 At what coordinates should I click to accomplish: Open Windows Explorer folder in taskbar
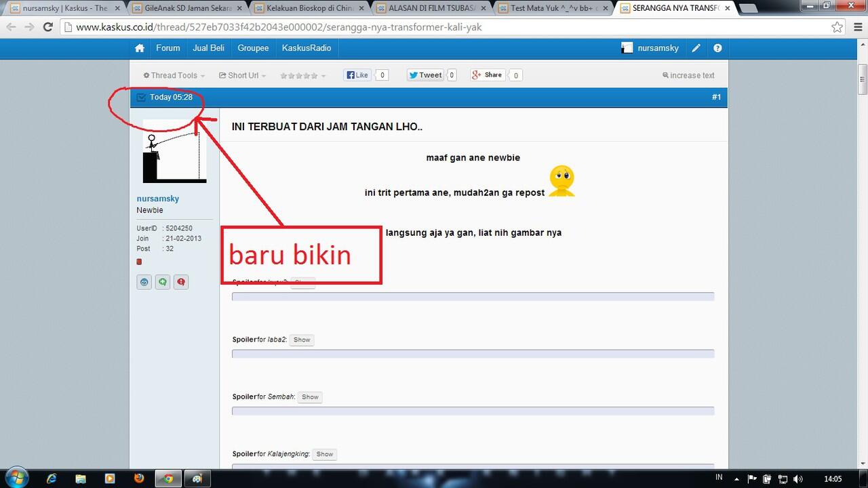[x=81, y=479]
